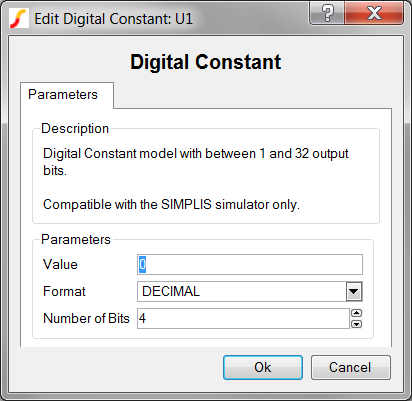
Task: Click the Format label
Action: click(64, 292)
